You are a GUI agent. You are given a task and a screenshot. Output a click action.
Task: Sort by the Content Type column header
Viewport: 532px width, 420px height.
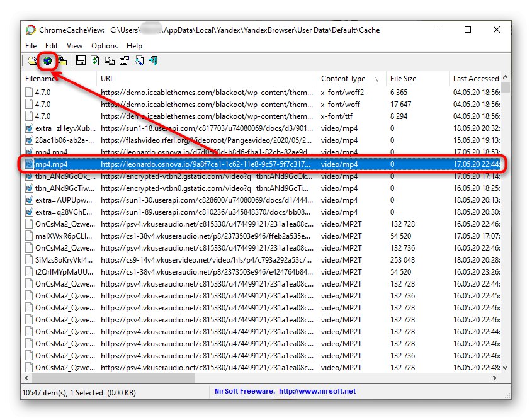[x=351, y=78]
